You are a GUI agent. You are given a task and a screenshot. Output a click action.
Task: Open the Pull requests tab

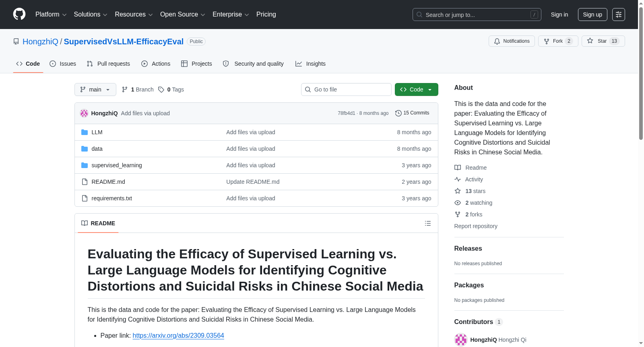coord(108,64)
